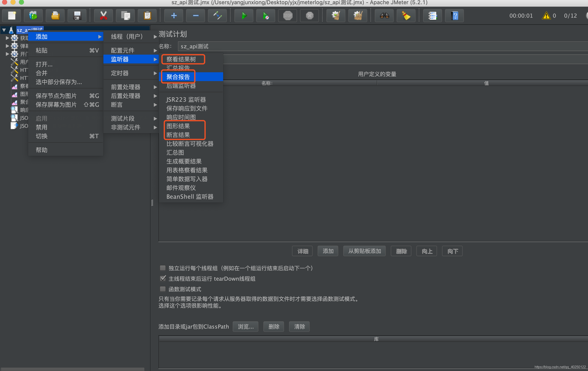Click the Stop sign toolbar icon
The width and height of the screenshot is (588, 371).
(288, 16)
